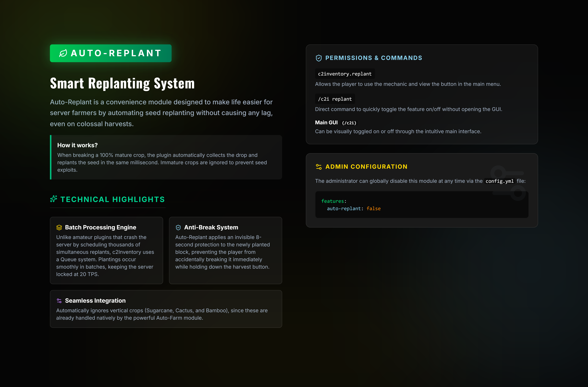
Task: Click the Smart Replanting System heading
Action: coord(122,83)
